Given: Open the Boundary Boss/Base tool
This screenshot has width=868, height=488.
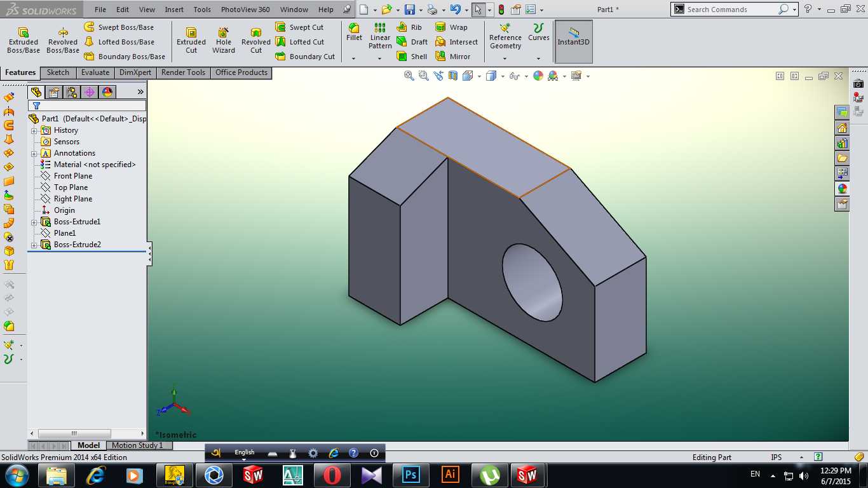Looking at the screenshot, I should coord(125,57).
